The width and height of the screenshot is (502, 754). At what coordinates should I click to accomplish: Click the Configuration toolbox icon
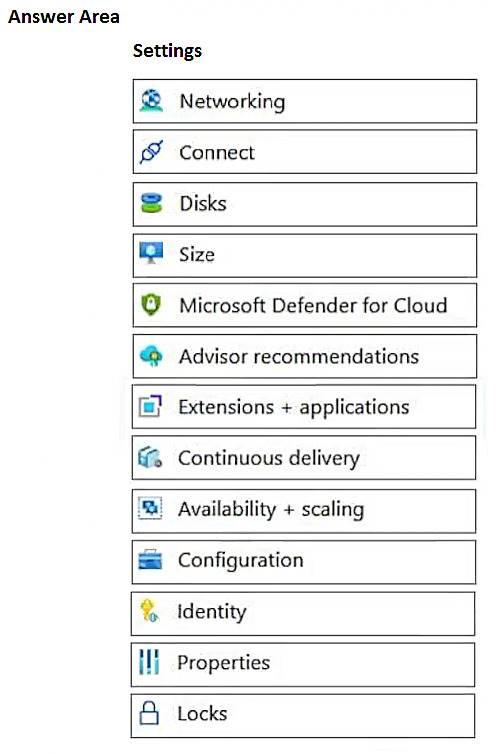coord(150,559)
